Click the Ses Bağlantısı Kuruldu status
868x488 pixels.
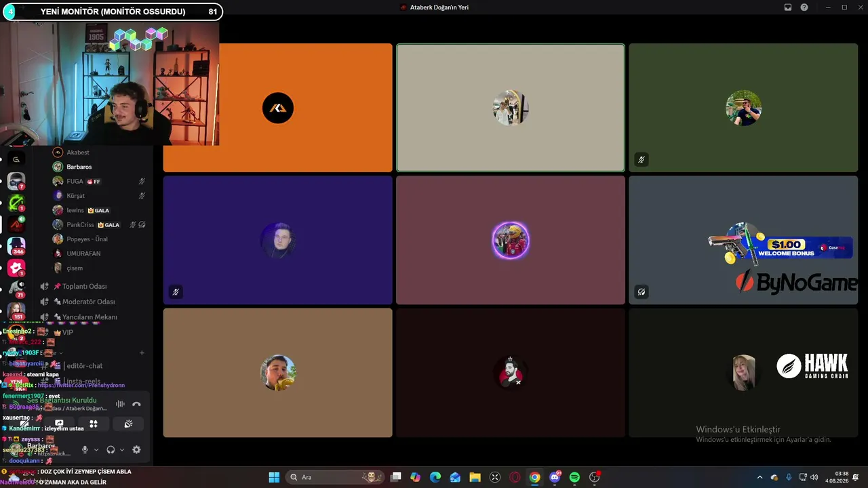pos(62,400)
